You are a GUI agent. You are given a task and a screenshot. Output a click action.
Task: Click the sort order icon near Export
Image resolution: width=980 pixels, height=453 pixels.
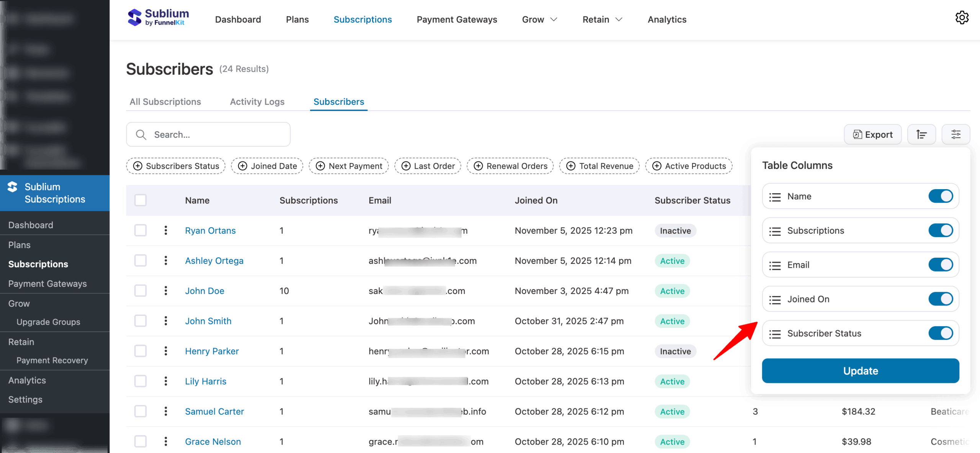pyautogui.click(x=921, y=134)
